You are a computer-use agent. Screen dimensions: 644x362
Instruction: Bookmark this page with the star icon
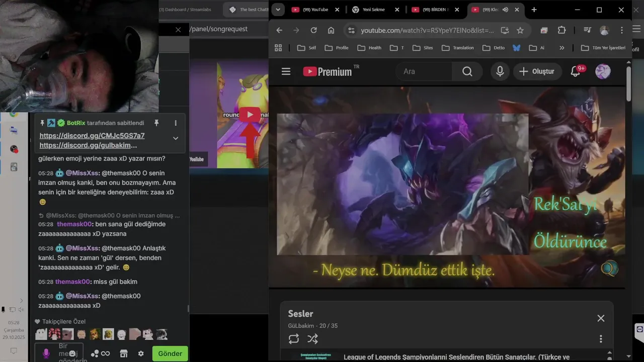point(520,30)
